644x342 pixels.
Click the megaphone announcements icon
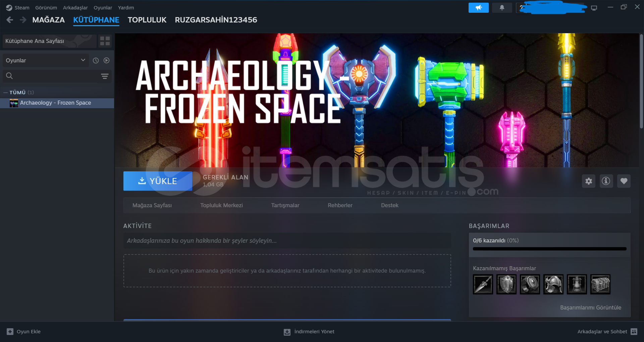[479, 7]
